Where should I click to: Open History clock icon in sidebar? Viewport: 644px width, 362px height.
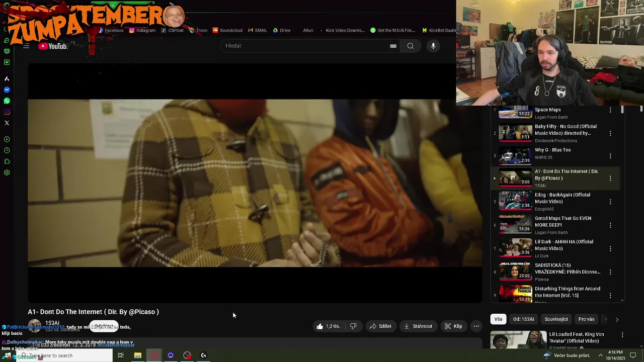point(7,150)
